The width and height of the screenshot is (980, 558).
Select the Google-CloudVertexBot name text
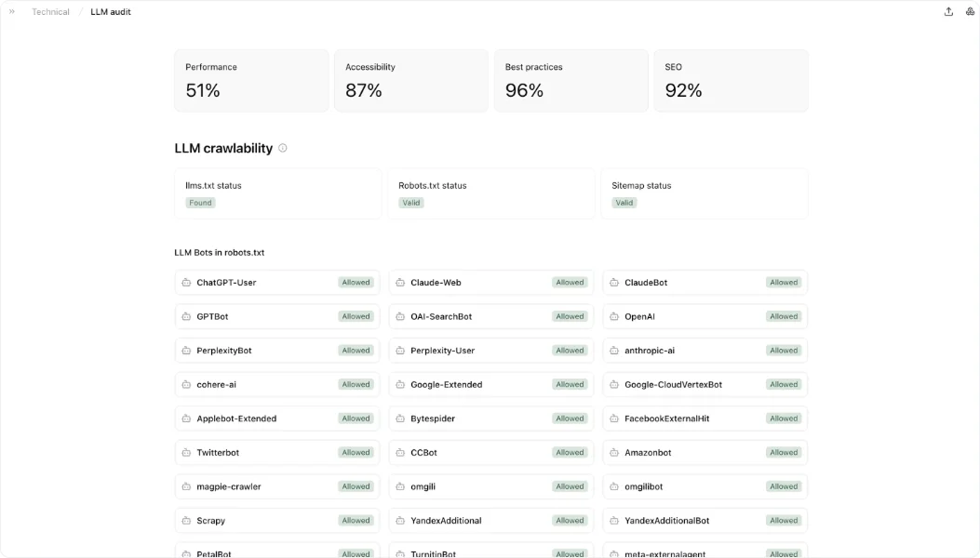673,384
